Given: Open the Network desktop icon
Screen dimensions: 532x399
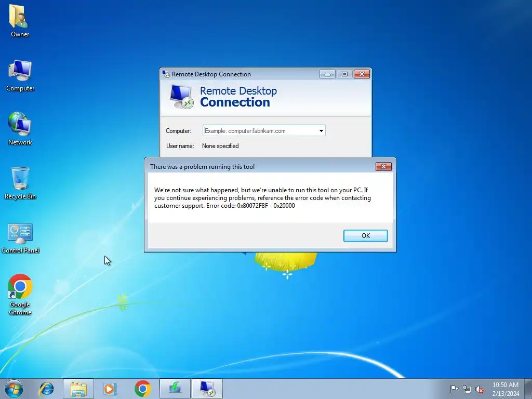Looking at the screenshot, I should 20,129.
